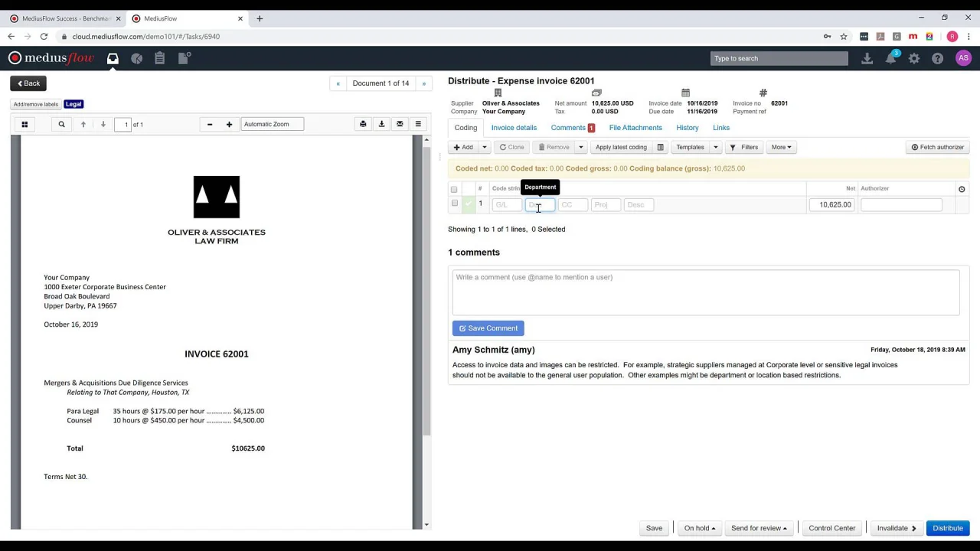The height and width of the screenshot is (551, 980).
Task: Click the Authorizer input field
Action: tap(901, 204)
